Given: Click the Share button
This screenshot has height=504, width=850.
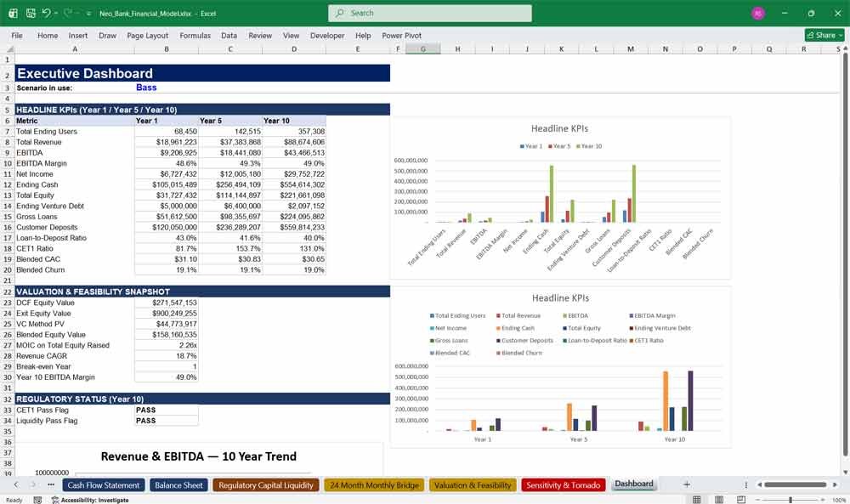Looking at the screenshot, I should click(x=824, y=35).
